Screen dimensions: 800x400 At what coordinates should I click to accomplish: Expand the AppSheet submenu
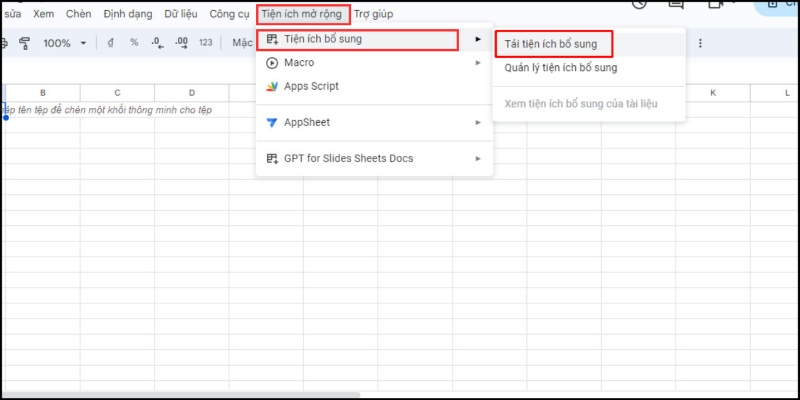click(374, 122)
